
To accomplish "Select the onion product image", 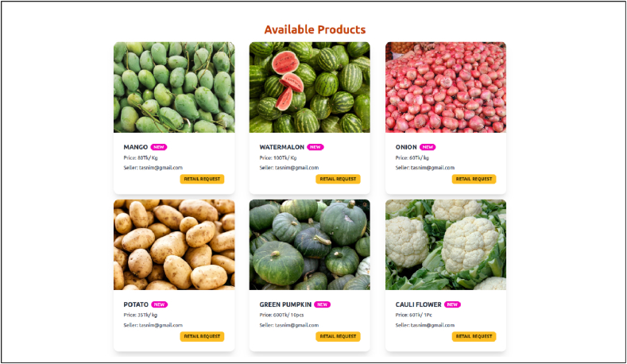I will point(446,87).
